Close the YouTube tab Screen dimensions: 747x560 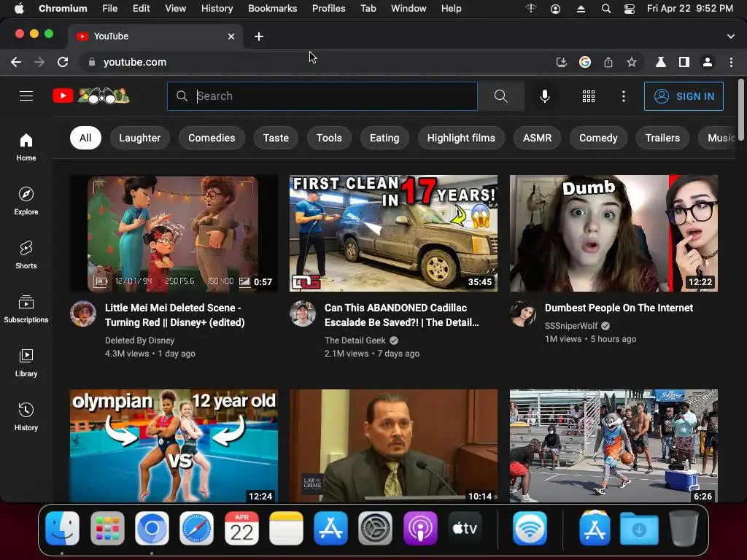[x=231, y=36]
